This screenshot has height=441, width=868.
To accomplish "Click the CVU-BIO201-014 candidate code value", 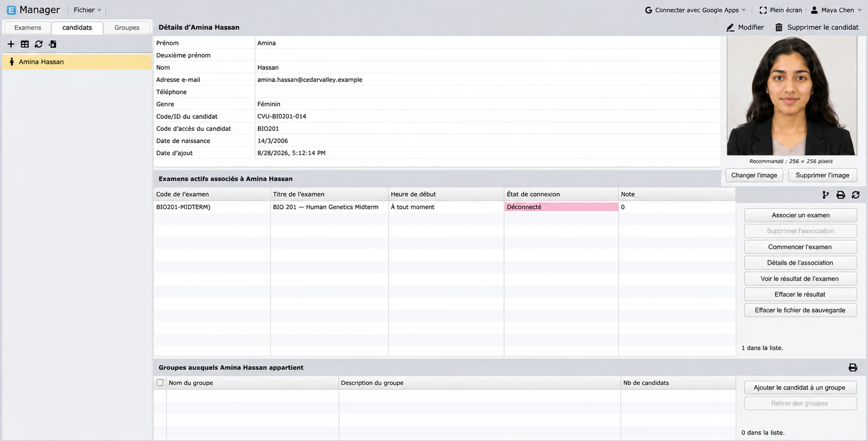I will tap(282, 116).
